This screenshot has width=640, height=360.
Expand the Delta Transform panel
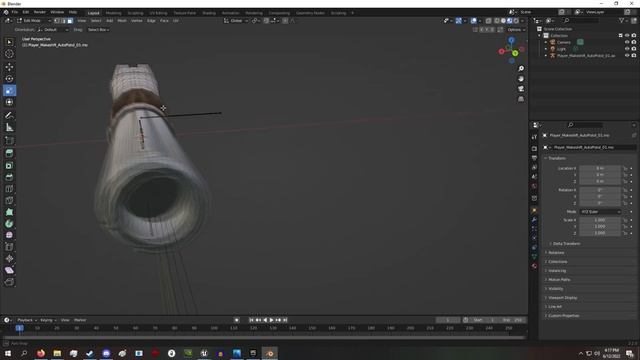coord(567,244)
